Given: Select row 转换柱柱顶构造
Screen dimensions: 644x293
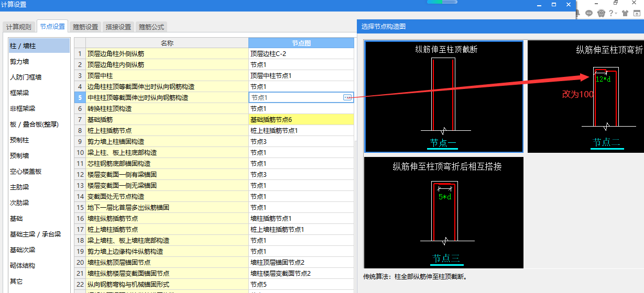Looking at the screenshot, I should [167, 108].
